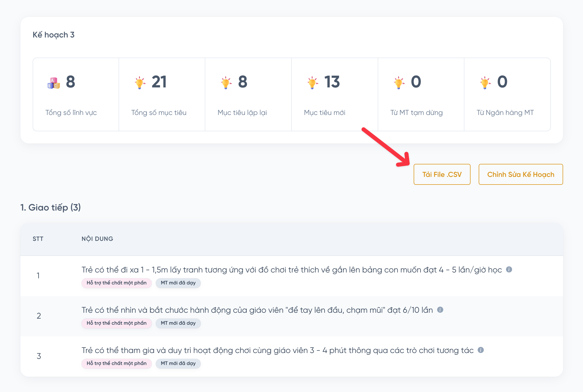This screenshot has height=392, width=583.
Task: Download the plan with Tải File .CSV
Action: (x=442, y=174)
